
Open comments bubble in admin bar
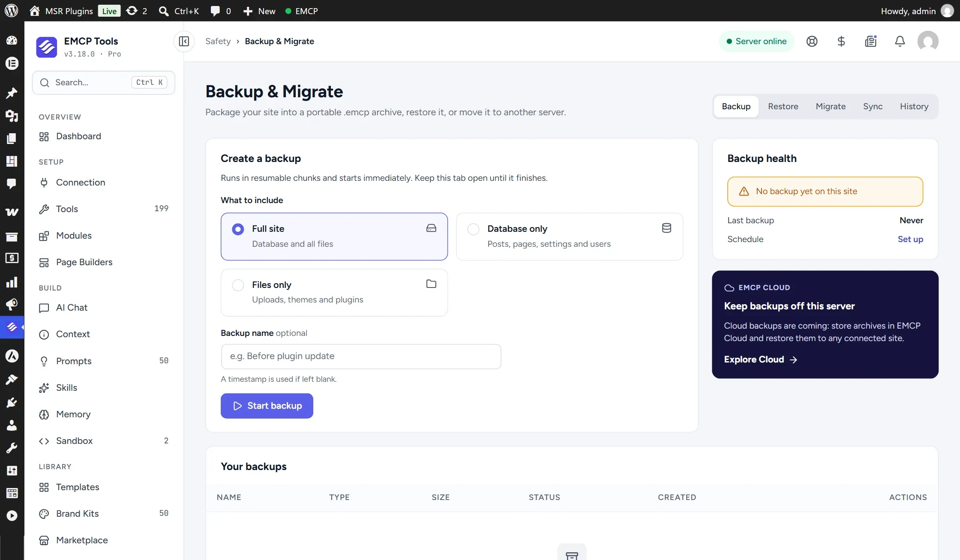221,11
